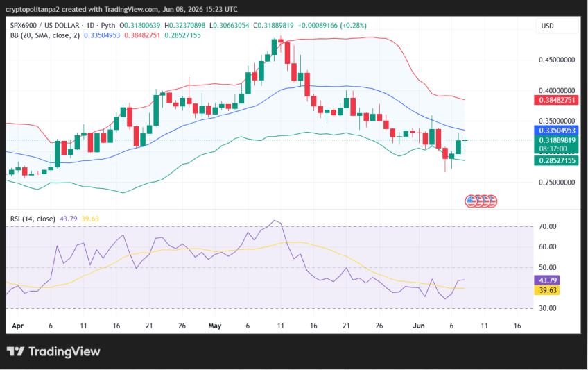Click the 60.00 RSI axis level

(548, 246)
